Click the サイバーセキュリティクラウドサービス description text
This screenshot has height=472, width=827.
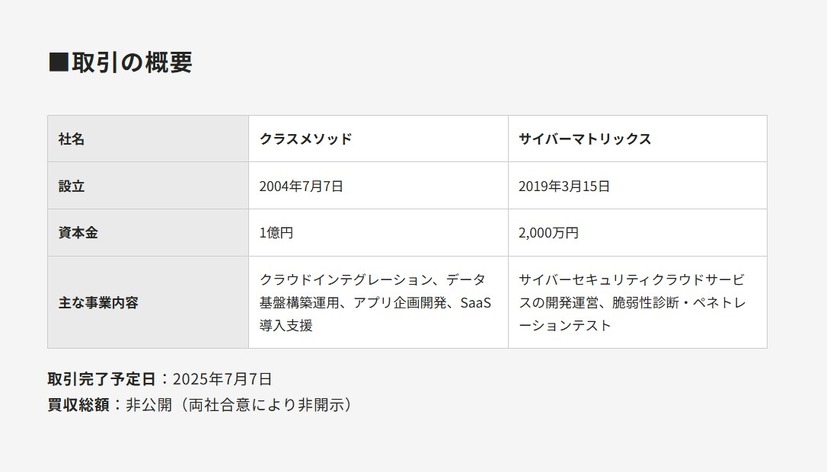[631, 280]
